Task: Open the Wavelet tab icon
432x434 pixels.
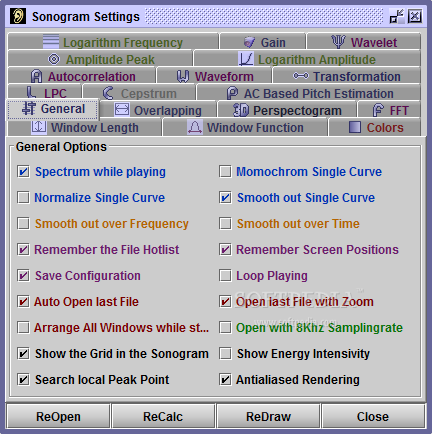Action: [x=339, y=42]
